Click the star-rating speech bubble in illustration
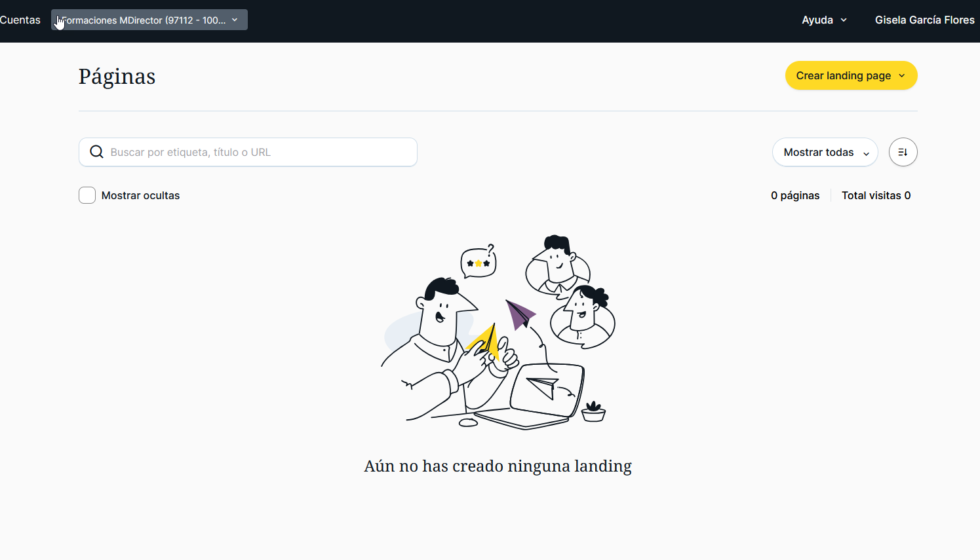 pos(479,262)
